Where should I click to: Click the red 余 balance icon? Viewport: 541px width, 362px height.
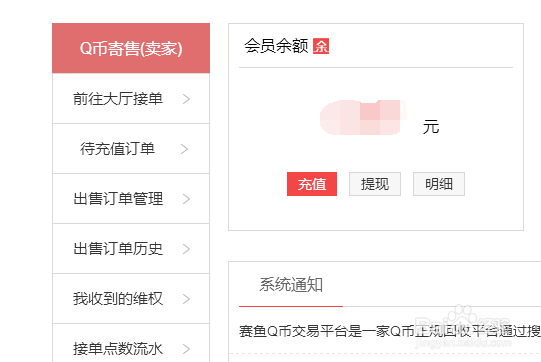pos(321,46)
